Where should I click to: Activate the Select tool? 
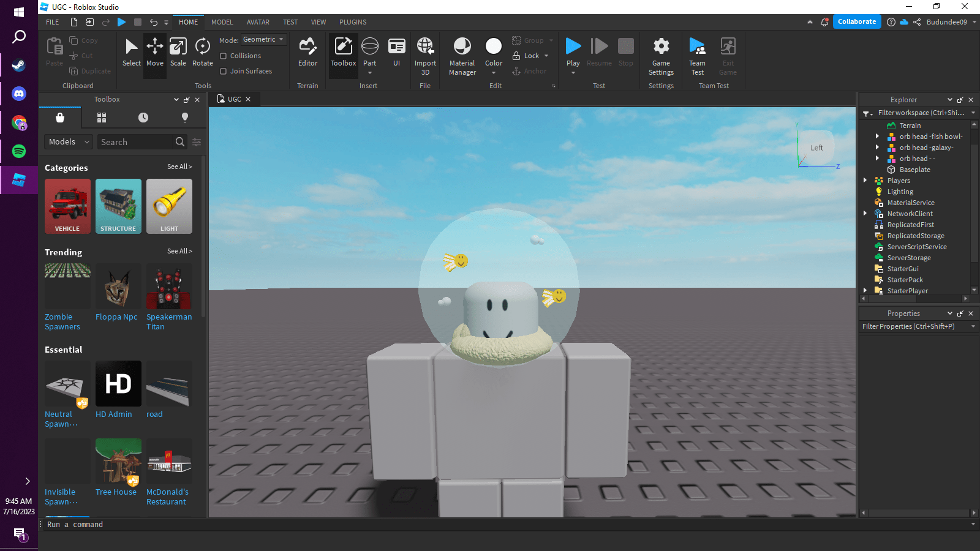tap(131, 52)
